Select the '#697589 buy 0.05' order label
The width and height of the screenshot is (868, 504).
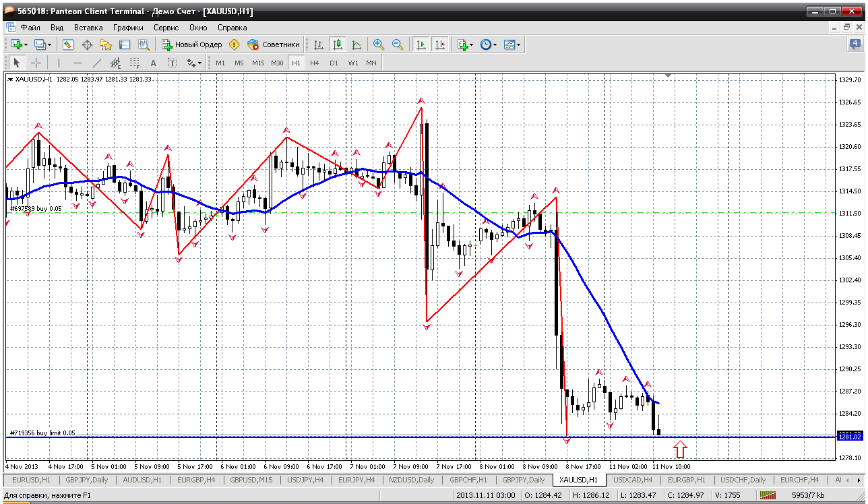click(x=35, y=208)
